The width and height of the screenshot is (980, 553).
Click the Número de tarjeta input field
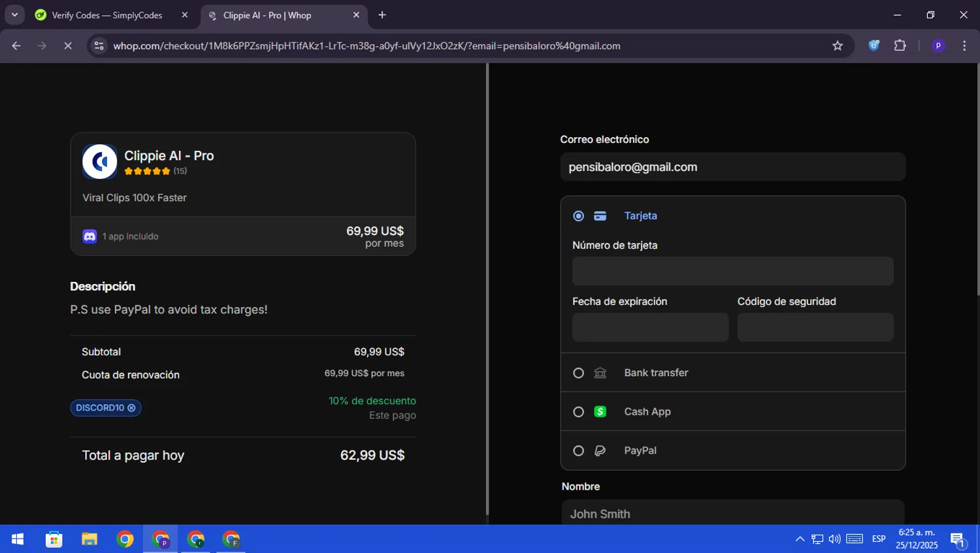(x=732, y=271)
